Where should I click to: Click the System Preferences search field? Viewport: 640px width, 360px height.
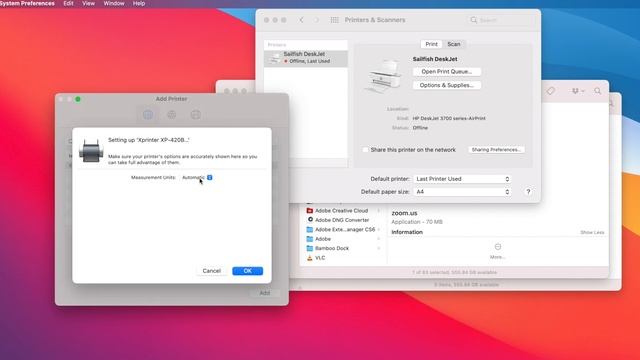pos(500,20)
